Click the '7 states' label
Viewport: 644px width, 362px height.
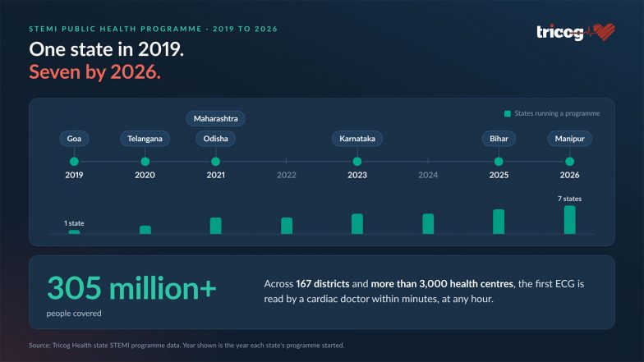pos(570,199)
